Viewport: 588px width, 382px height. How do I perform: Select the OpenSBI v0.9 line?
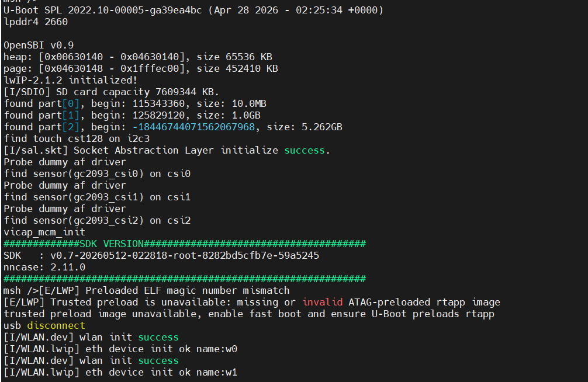[39, 46]
